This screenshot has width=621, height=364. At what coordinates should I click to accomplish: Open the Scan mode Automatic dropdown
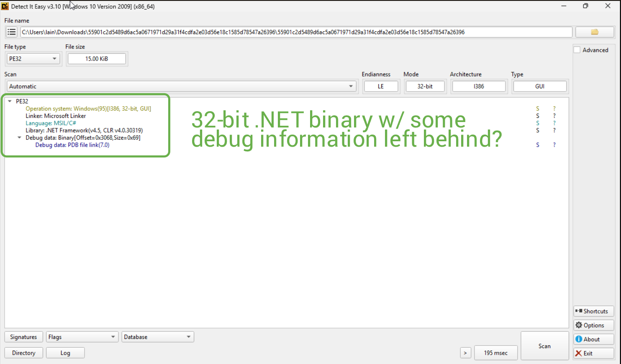click(x=181, y=87)
